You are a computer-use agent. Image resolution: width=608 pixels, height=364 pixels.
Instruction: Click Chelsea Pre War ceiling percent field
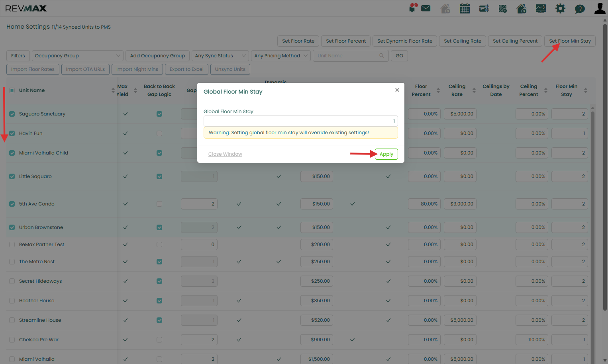(x=532, y=340)
